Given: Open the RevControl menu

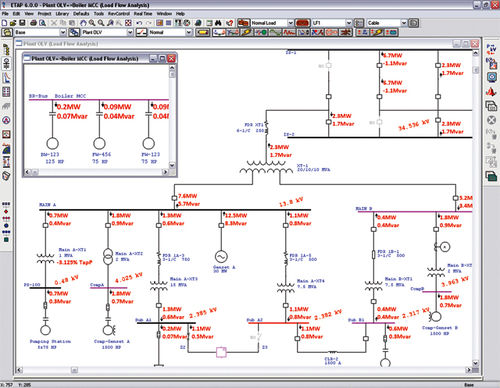Looking at the screenshot, I should [x=119, y=14].
